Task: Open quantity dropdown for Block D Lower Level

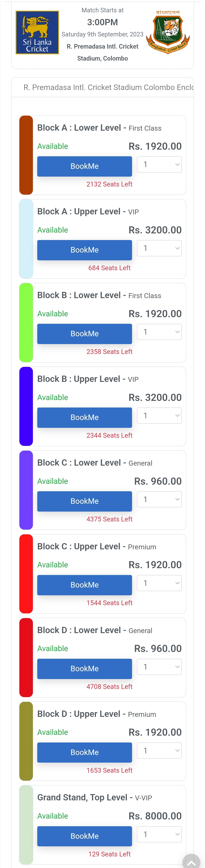Action: pos(159,667)
